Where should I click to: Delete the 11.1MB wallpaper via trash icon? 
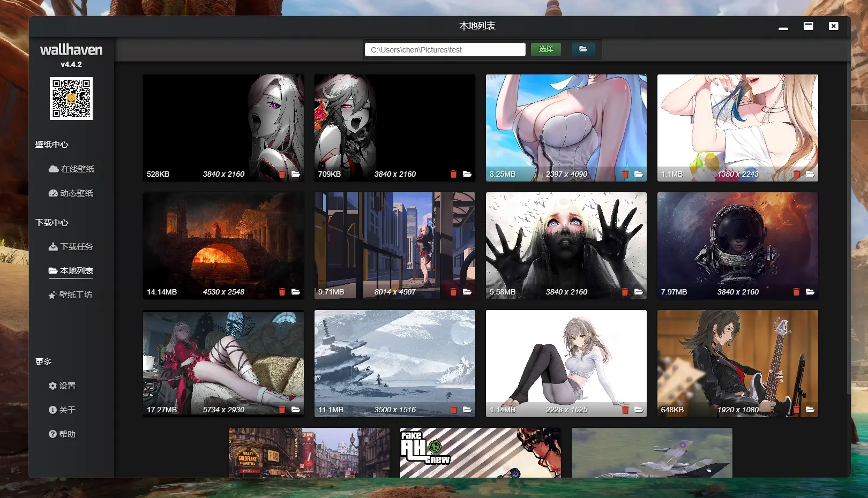[x=453, y=410]
